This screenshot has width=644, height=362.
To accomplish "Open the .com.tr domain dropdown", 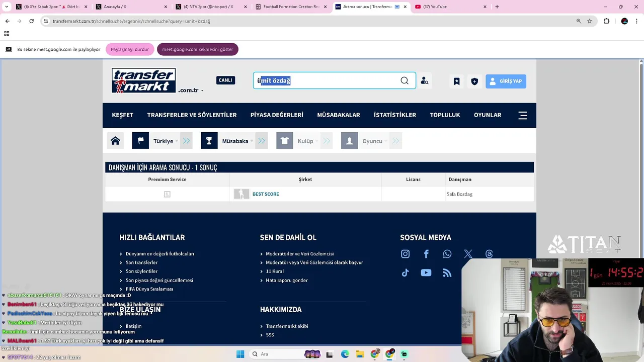I will pyautogui.click(x=191, y=90).
